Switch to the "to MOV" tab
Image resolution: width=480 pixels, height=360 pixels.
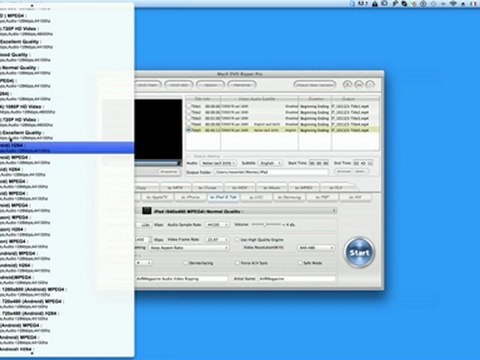tap(239, 188)
